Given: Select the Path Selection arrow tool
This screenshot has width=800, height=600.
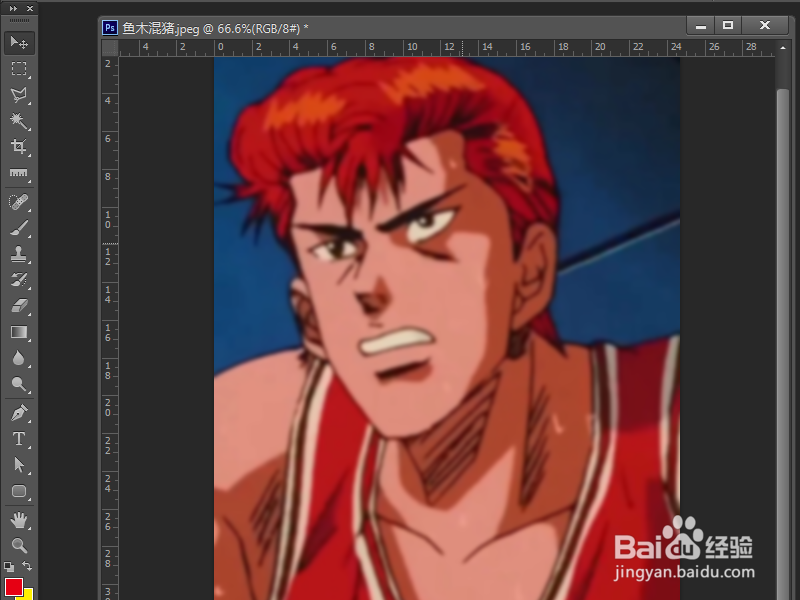Looking at the screenshot, I should tap(19, 465).
